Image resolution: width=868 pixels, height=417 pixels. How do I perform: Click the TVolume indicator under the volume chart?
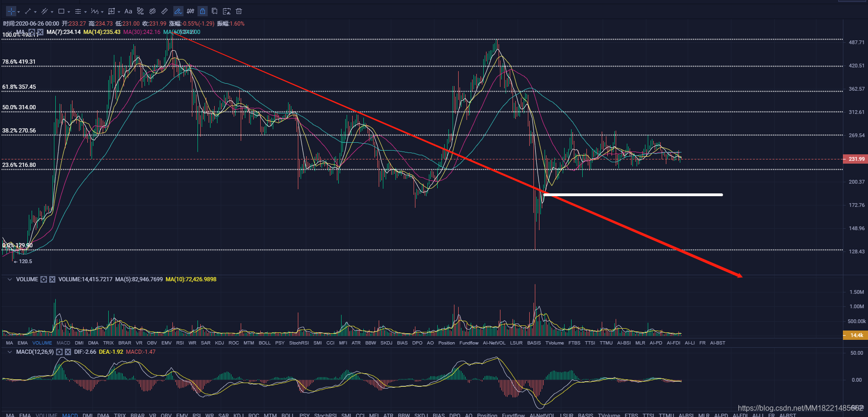click(554, 343)
